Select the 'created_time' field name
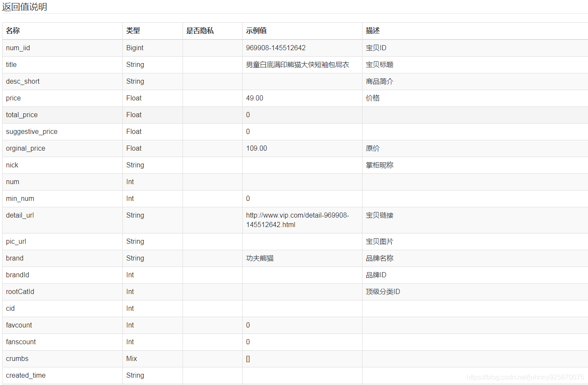 pyautogui.click(x=26, y=375)
